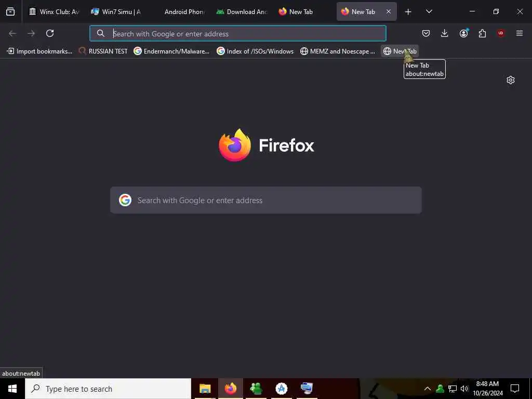
Task: Open the Firefox application menu
Action: pyautogui.click(x=520, y=33)
